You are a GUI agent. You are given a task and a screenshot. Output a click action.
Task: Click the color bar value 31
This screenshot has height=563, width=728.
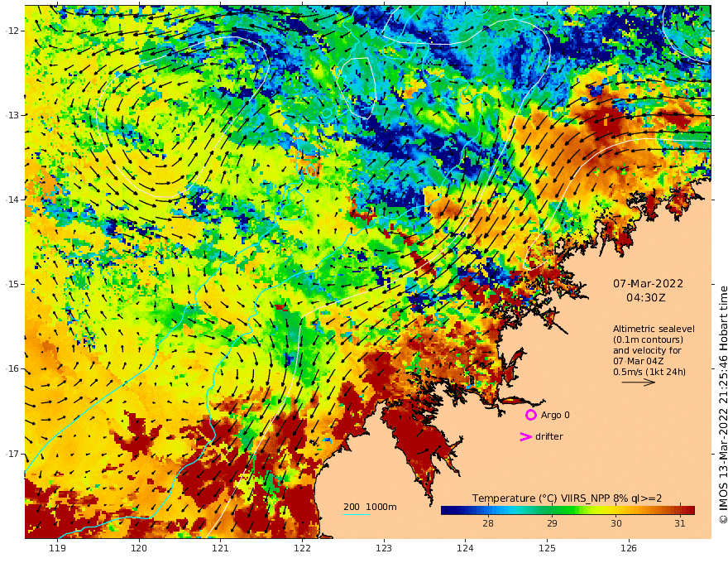click(x=680, y=523)
